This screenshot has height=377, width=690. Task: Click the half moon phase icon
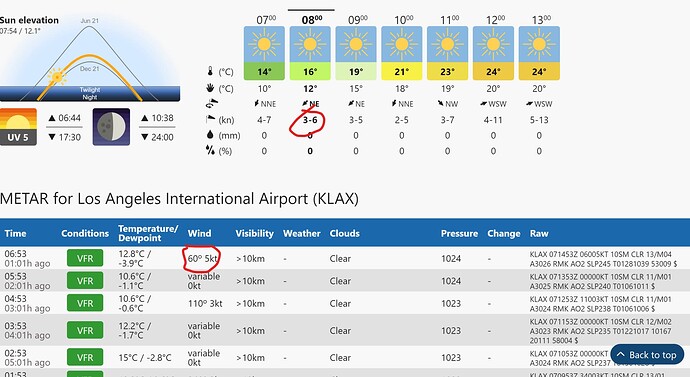tap(111, 127)
